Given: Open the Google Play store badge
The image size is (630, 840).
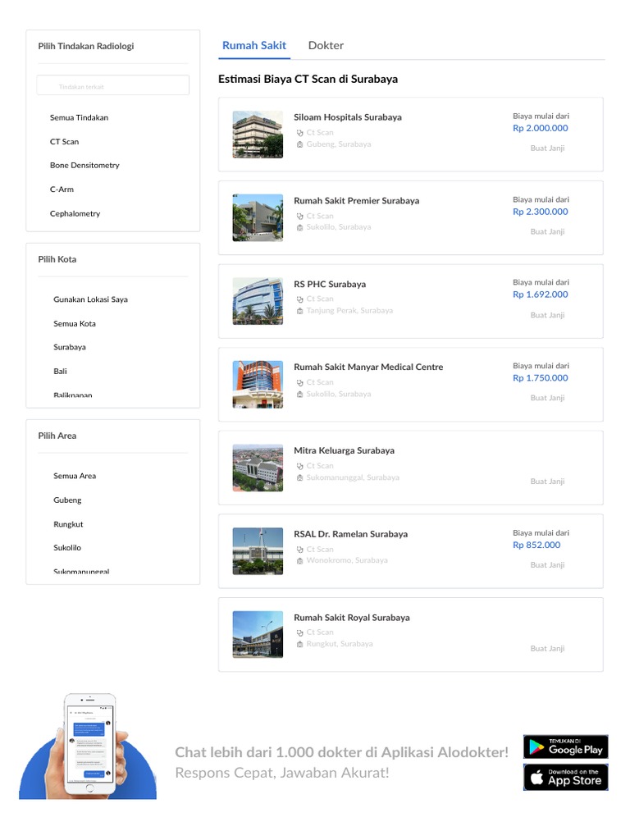Looking at the screenshot, I should click(x=566, y=746).
